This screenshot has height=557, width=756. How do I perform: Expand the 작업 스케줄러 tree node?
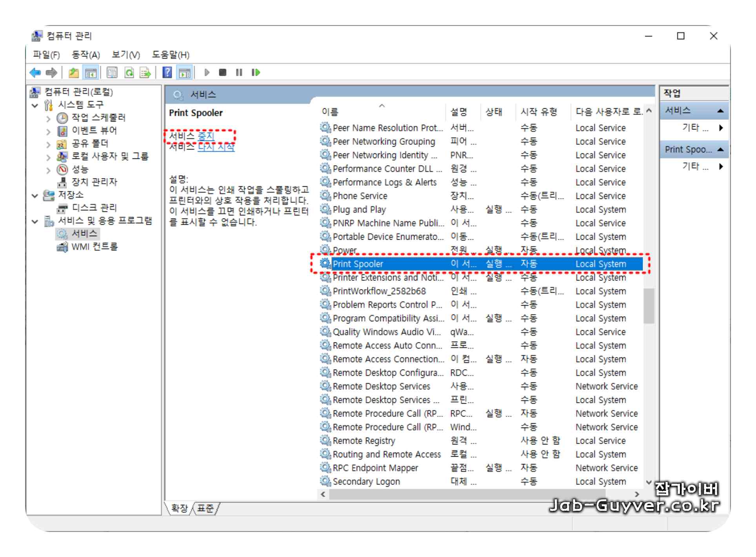point(48,118)
